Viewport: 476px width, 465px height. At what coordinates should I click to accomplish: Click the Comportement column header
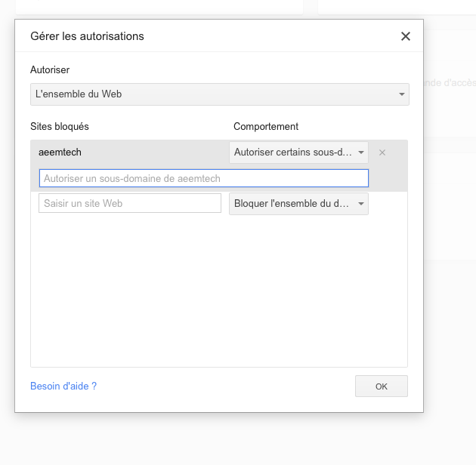(x=266, y=126)
